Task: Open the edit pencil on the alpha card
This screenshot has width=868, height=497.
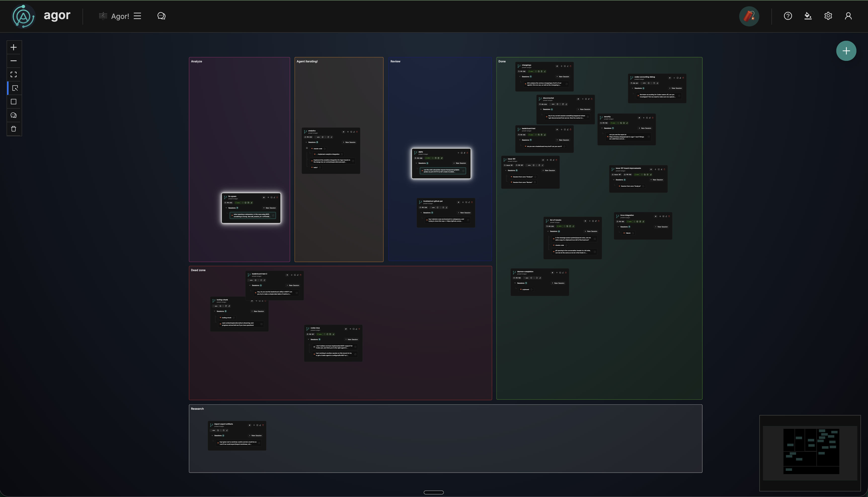Action: 465,153
